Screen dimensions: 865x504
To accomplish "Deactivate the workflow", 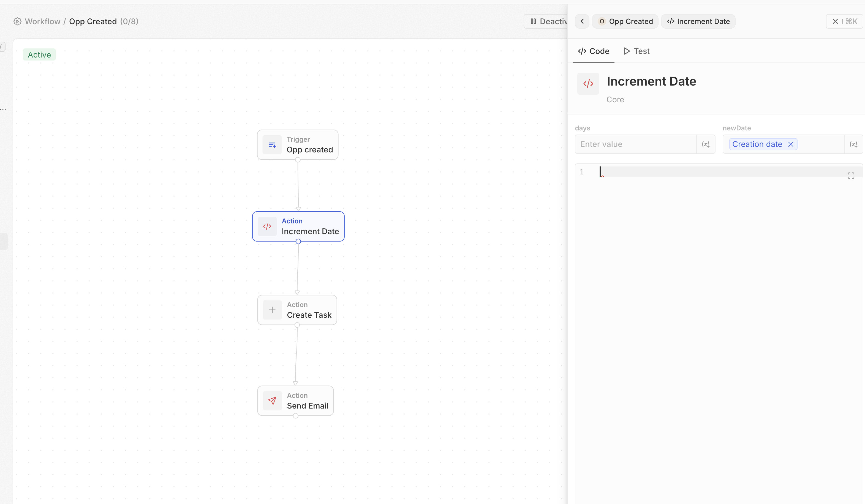I will tap(548, 22).
